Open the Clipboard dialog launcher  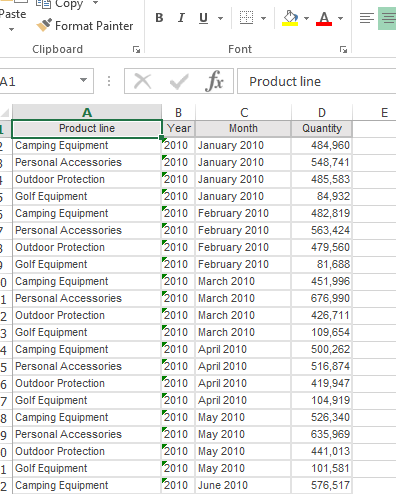[x=136, y=49]
